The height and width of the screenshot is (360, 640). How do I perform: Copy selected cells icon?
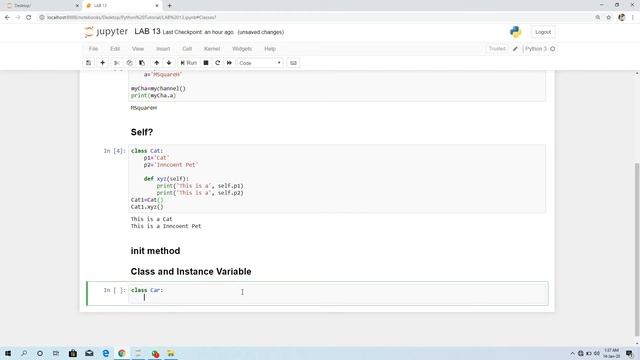[129, 63]
